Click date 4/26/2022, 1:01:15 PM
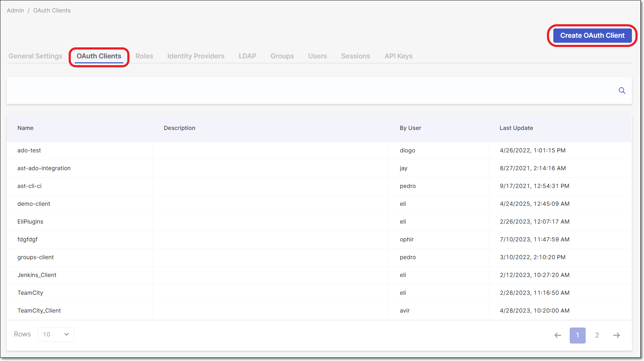Image resolution: width=644 pixels, height=361 pixels. 533,151
